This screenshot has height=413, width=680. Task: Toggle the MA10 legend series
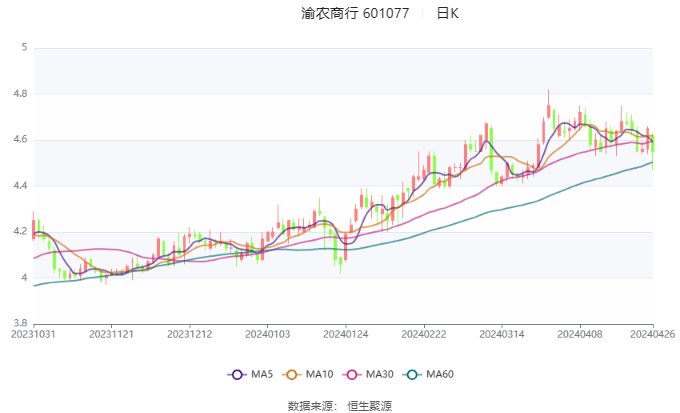coord(308,374)
